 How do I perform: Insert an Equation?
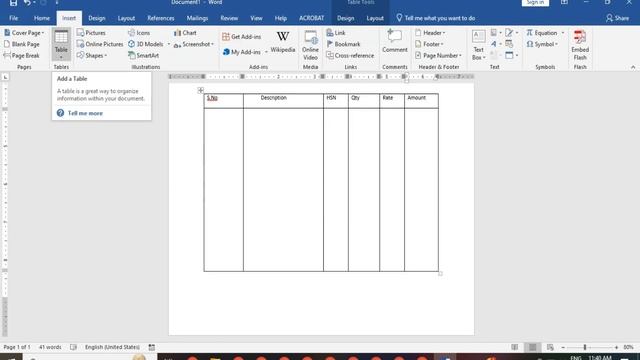pyautogui.click(x=542, y=33)
